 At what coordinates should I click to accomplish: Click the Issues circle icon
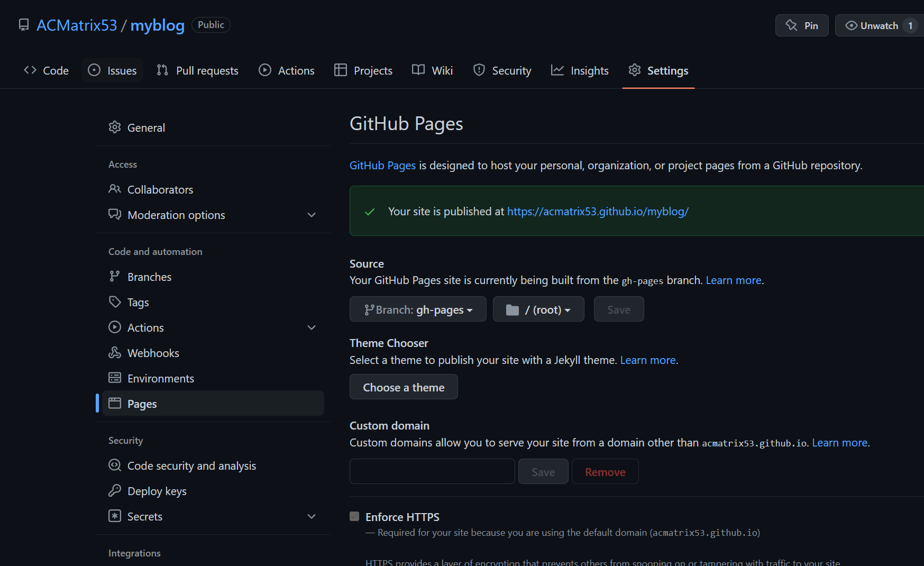tap(94, 70)
